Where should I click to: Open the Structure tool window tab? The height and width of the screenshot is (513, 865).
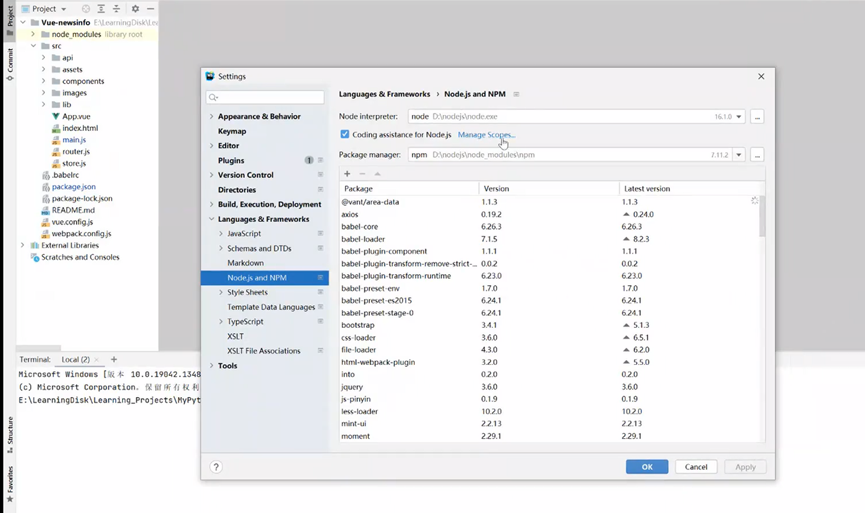pos(9,435)
